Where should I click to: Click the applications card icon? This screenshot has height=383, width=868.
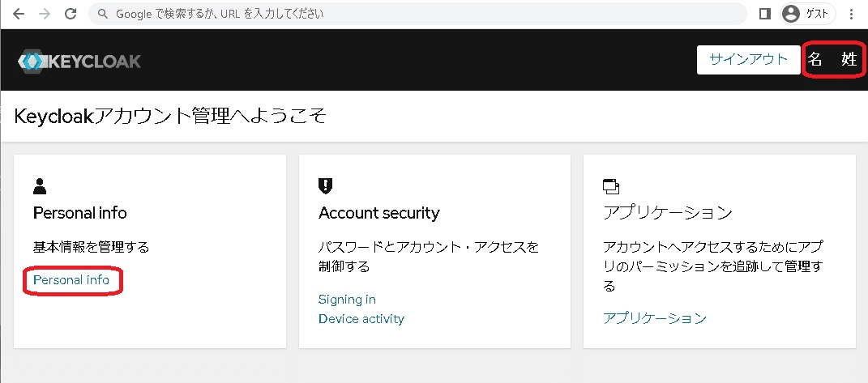(x=611, y=186)
